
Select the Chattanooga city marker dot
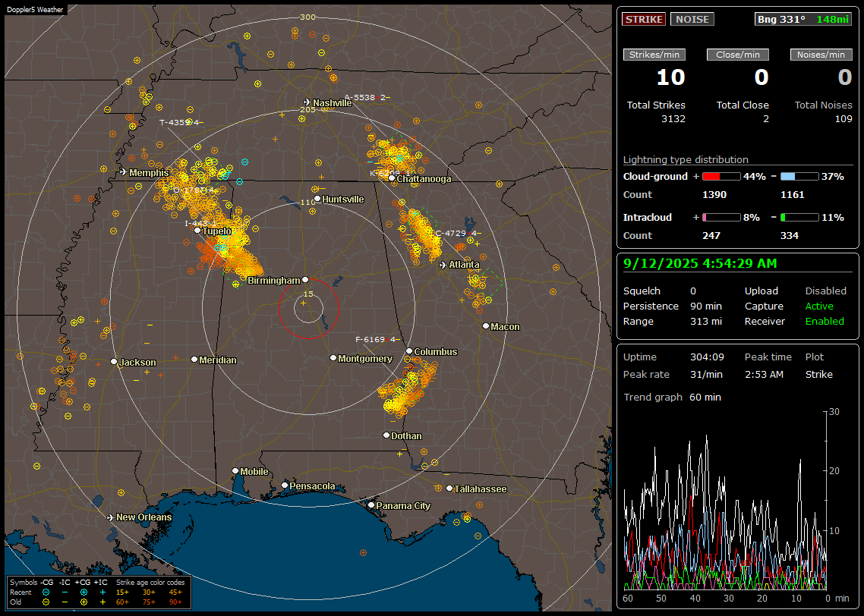(x=392, y=178)
